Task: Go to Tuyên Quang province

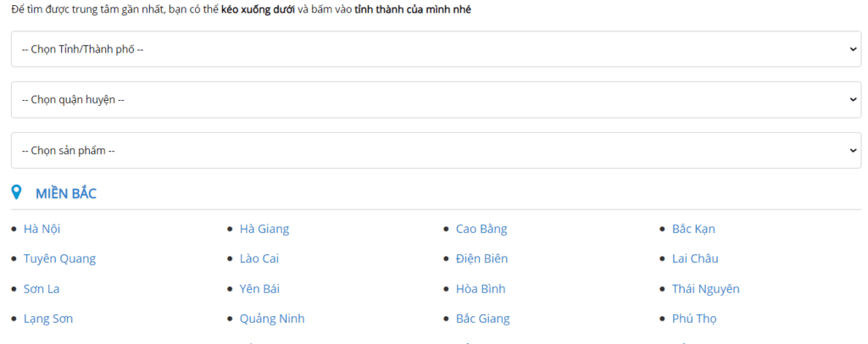Action: coord(59,258)
